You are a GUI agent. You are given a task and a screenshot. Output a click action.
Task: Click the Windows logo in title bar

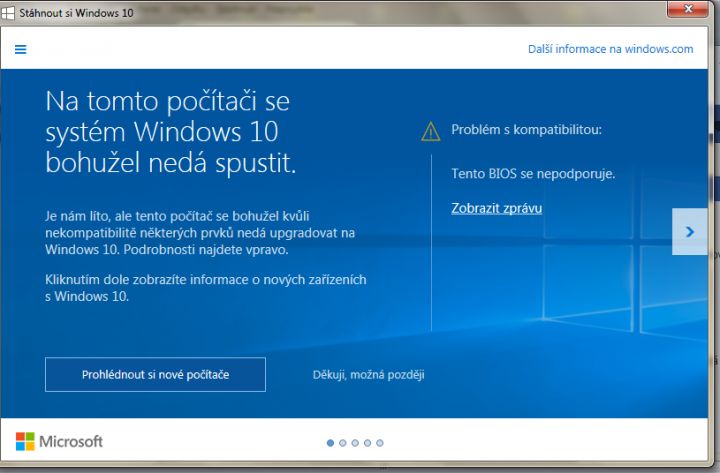(7, 13)
